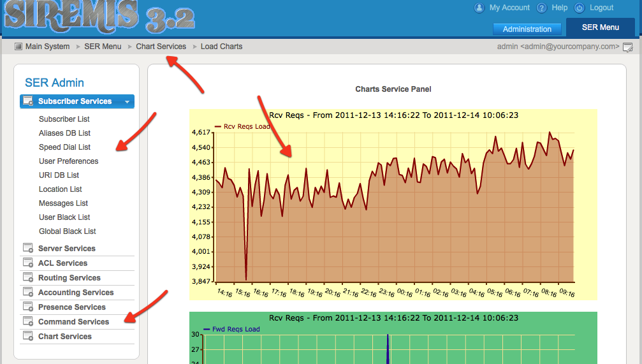Expand the Chart Services section

(64, 337)
